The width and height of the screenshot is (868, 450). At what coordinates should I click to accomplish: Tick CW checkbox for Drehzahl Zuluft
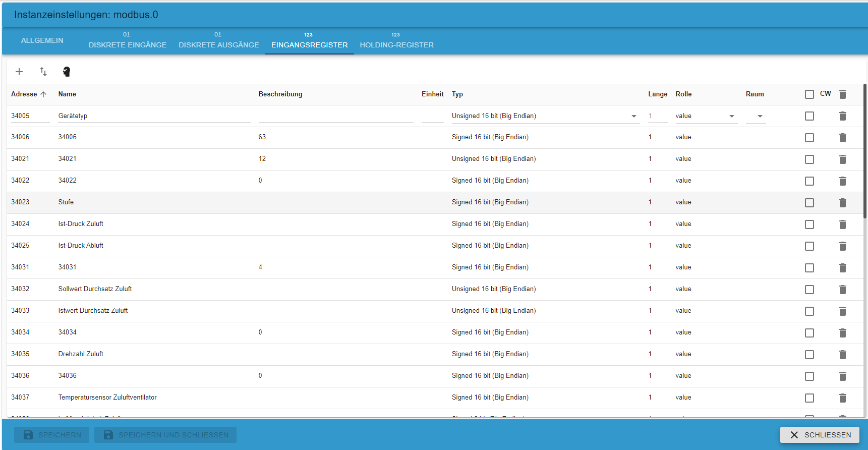[809, 355]
